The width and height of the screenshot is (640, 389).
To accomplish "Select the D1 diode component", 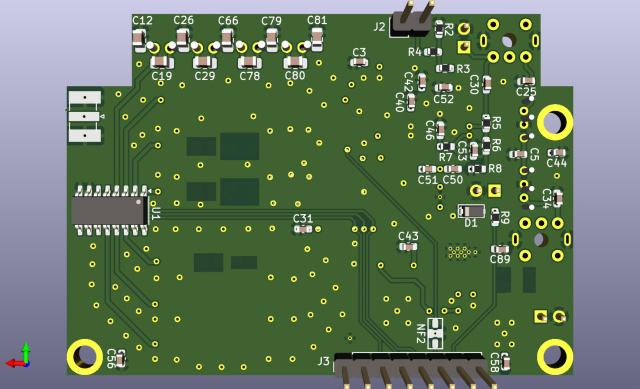I will 471,211.
